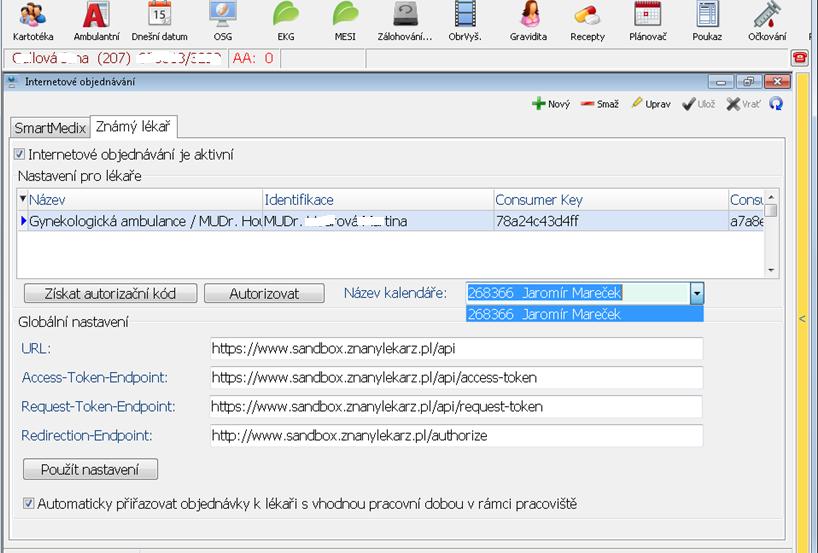The width and height of the screenshot is (818, 553).
Task: Switch to the SmartMedix tab
Action: [50, 128]
